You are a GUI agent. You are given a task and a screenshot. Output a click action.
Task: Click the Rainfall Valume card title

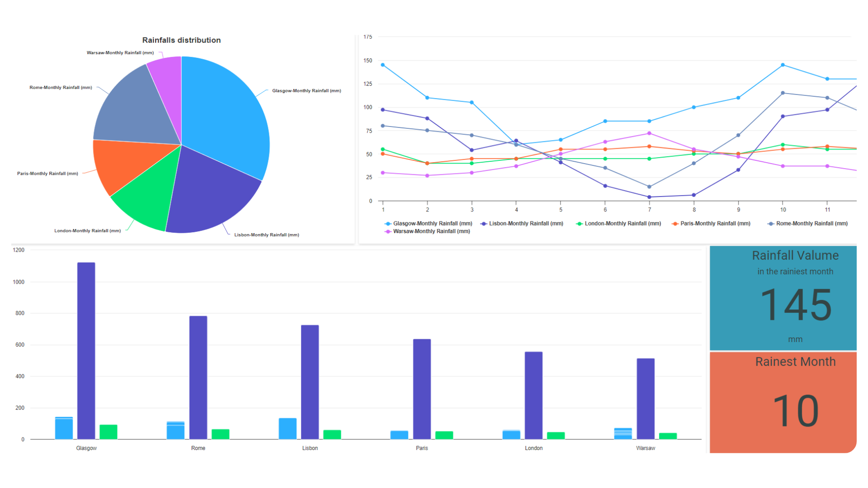coord(795,256)
